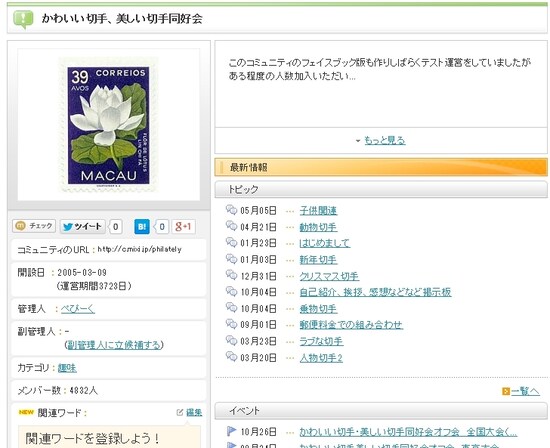The height and width of the screenshot is (448, 550).
Task: Visit the administrator ぺぴーく profile link
Action: (x=78, y=309)
